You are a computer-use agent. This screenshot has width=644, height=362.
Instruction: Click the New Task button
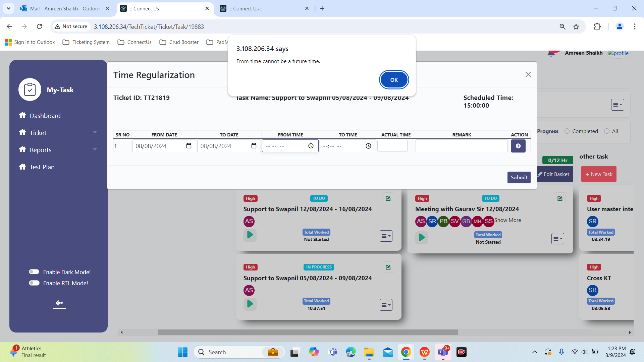tap(599, 174)
